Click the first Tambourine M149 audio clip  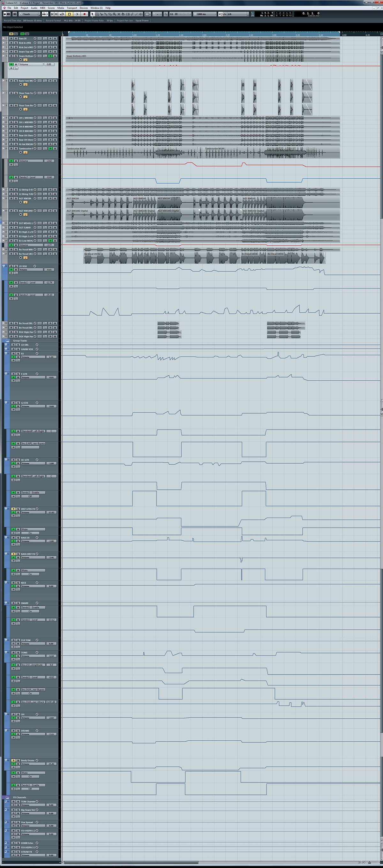pyautogui.click(x=131, y=153)
